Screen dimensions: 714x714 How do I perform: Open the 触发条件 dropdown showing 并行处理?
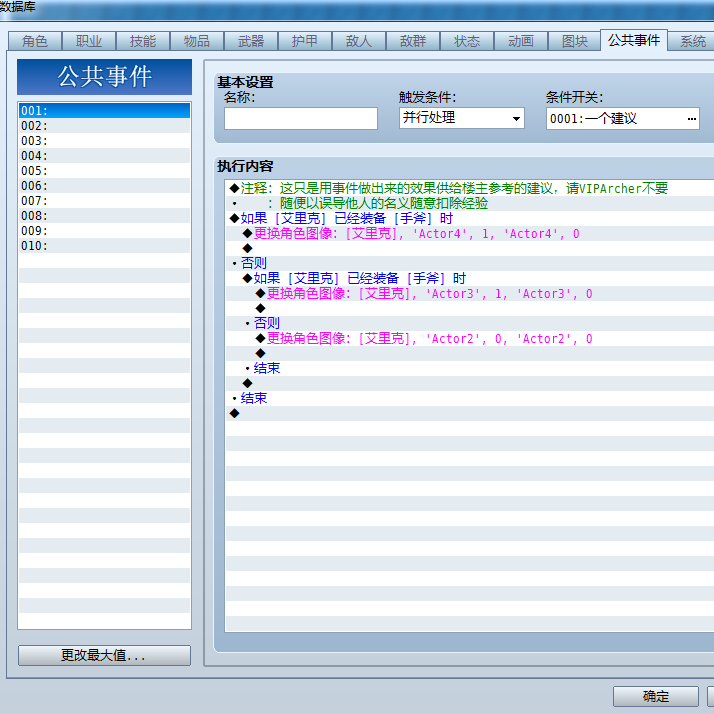click(462, 118)
